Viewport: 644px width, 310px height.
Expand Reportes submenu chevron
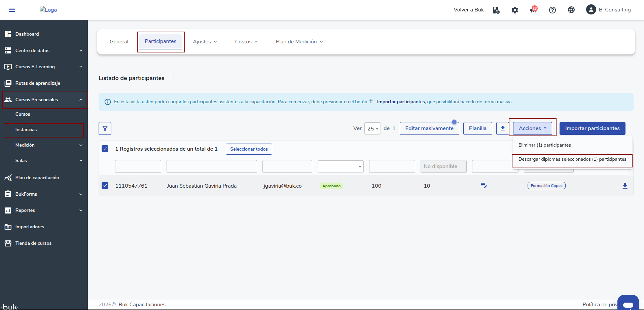[x=81, y=210]
